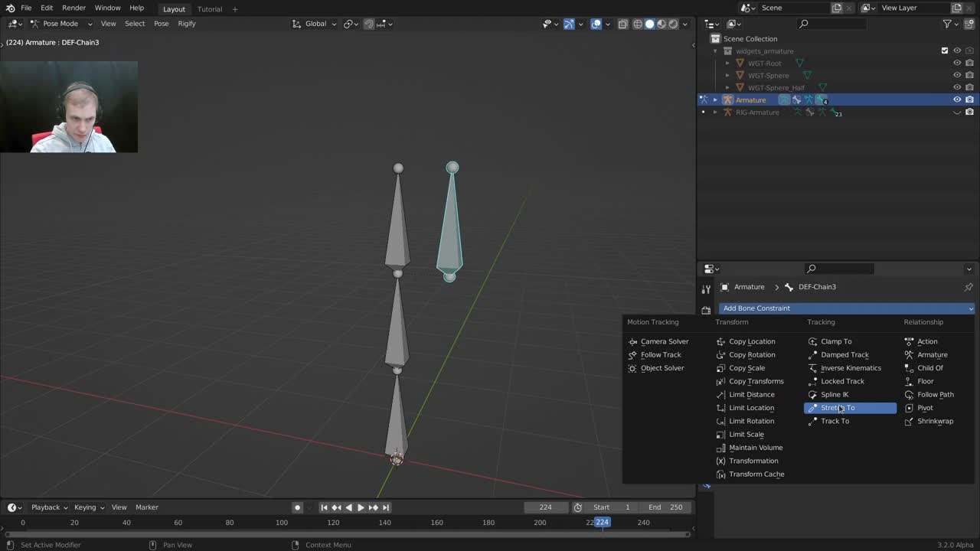
Task: Uncheck the widgets_armature collection checkbox
Action: (944, 51)
